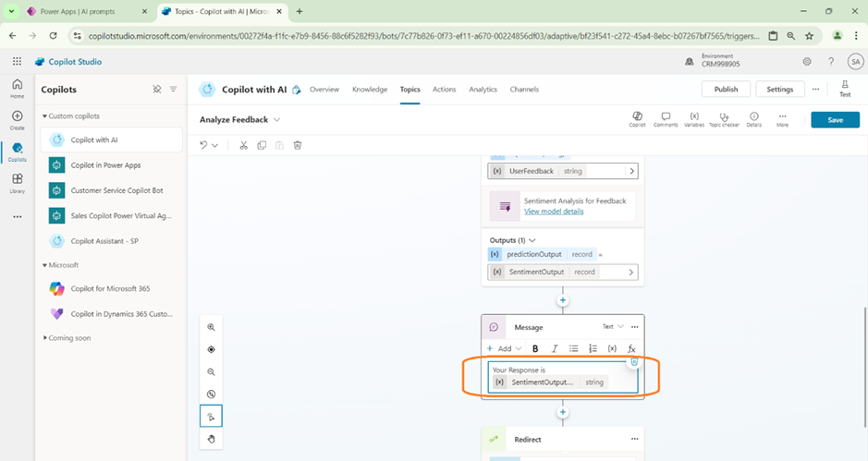Collapse the Custom copilots tree section

coord(44,116)
